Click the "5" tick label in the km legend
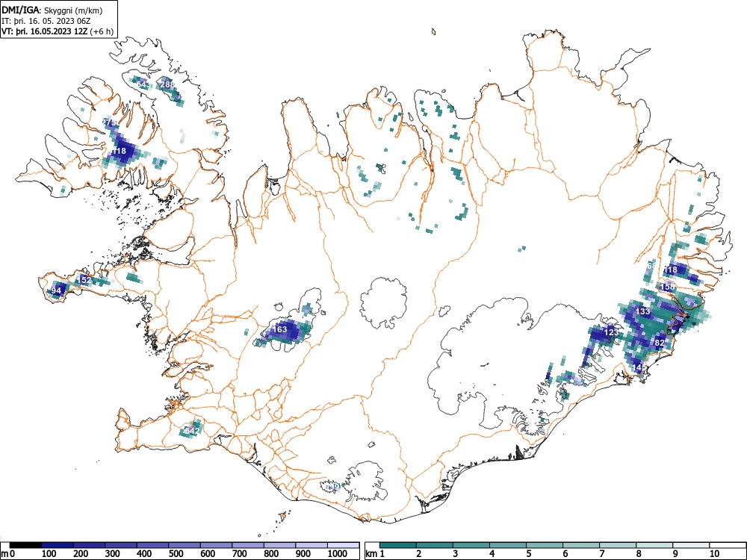Screen dimensions: 747x560 (529, 554)
